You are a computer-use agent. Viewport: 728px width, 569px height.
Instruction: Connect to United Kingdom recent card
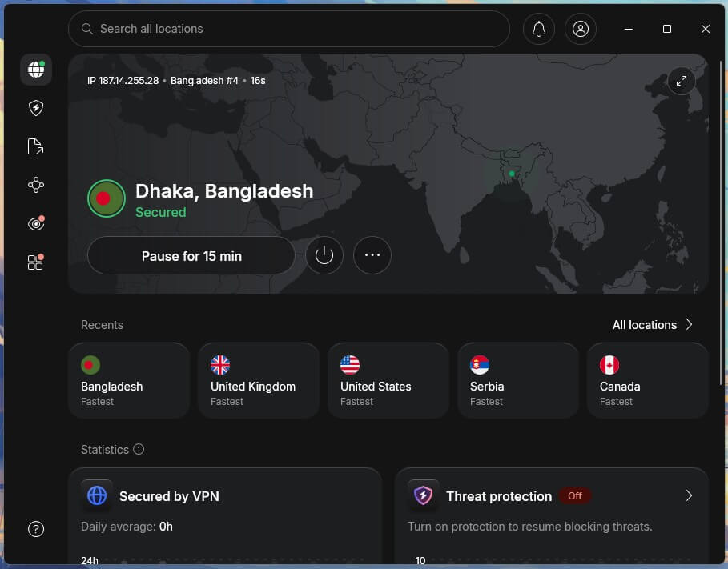259,381
